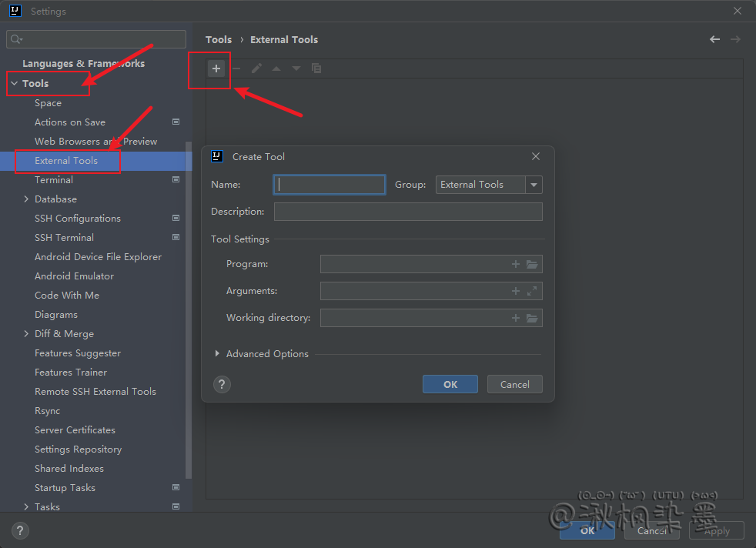
Task: Click the add tool plus icon
Action: (x=216, y=68)
